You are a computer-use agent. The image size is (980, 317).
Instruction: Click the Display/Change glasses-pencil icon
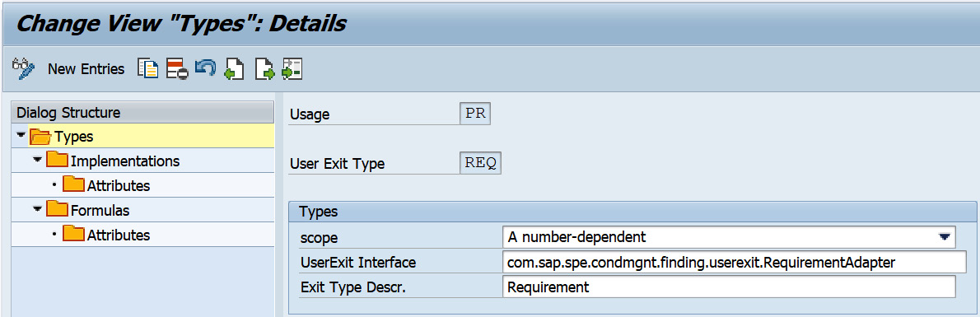(23, 69)
